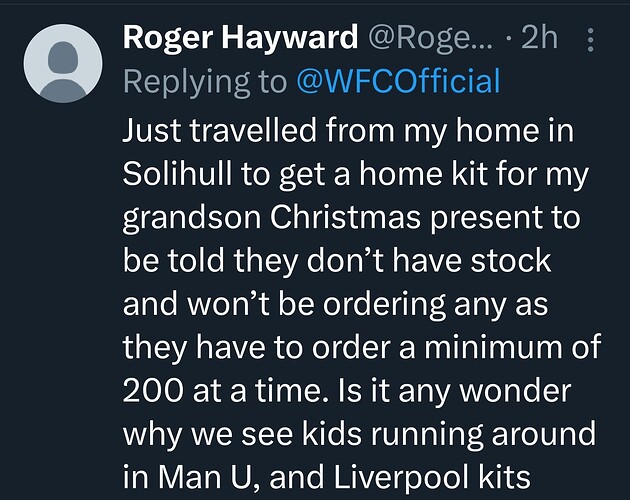Click the word 'Solihull' in the tweet
Viewport: 630px width, 500px height.
pyautogui.click(x=177, y=174)
